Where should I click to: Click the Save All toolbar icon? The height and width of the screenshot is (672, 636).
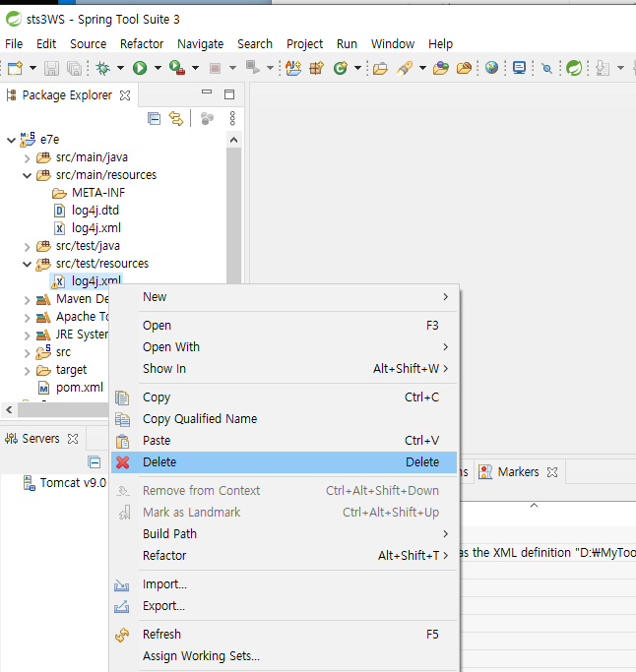tap(74, 68)
